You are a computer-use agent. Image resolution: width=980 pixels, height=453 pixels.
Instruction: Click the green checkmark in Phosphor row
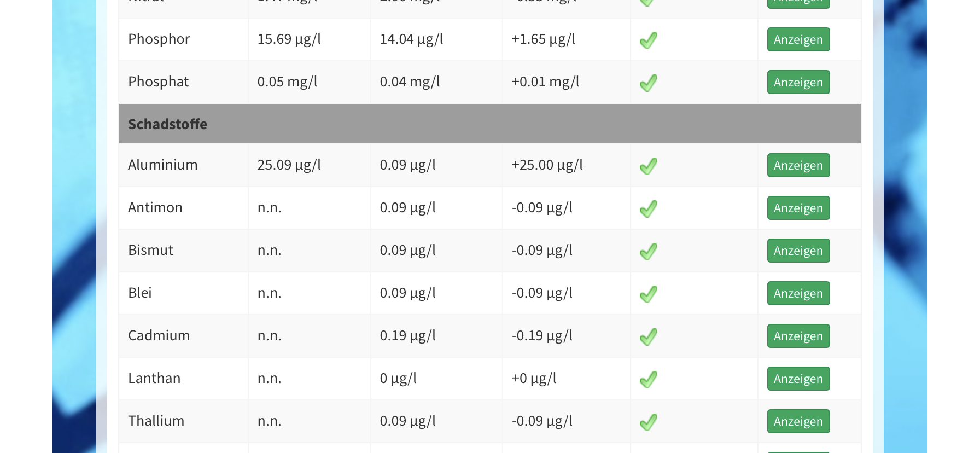[x=649, y=40]
